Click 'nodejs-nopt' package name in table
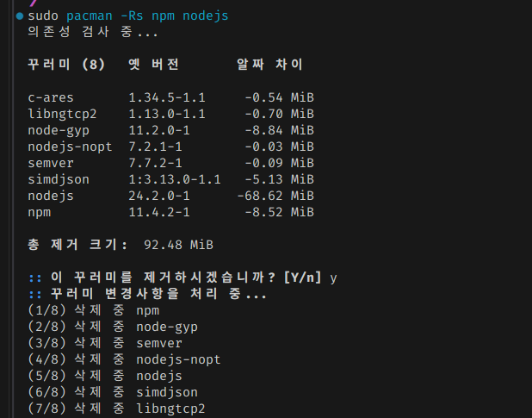The width and height of the screenshot is (532, 418). coord(70,147)
